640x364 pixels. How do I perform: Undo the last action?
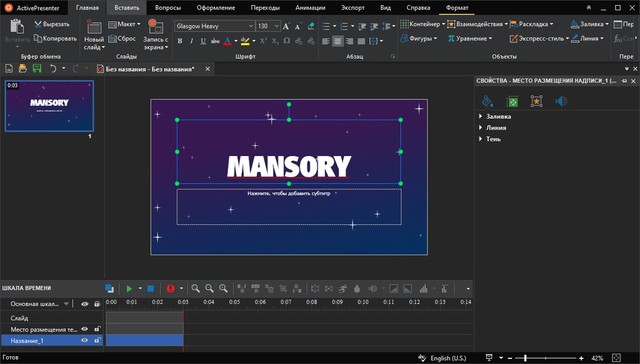tap(53, 69)
